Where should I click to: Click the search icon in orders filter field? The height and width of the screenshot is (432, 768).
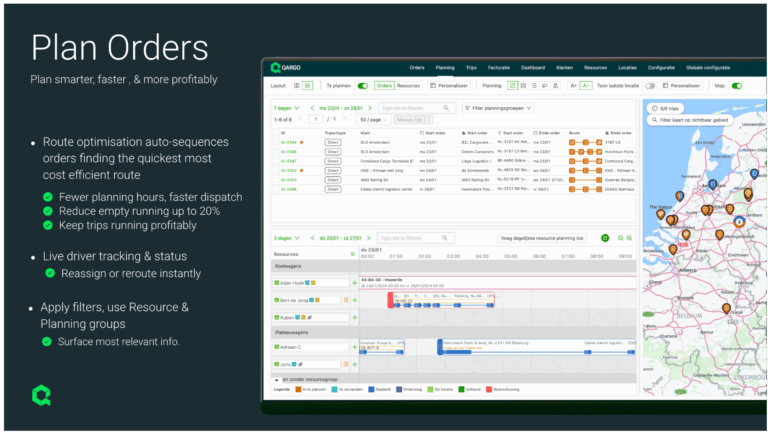446,108
